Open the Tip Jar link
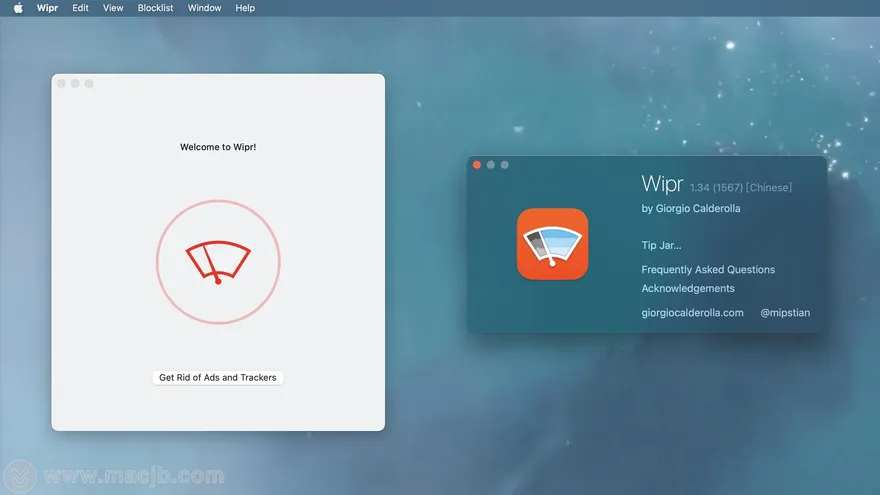The height and width of the screenshot is (495, 880). (661, 245)
